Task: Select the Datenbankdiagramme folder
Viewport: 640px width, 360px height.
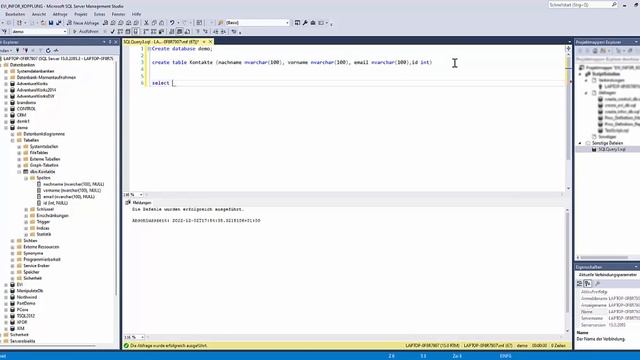Action: point(44,134)
